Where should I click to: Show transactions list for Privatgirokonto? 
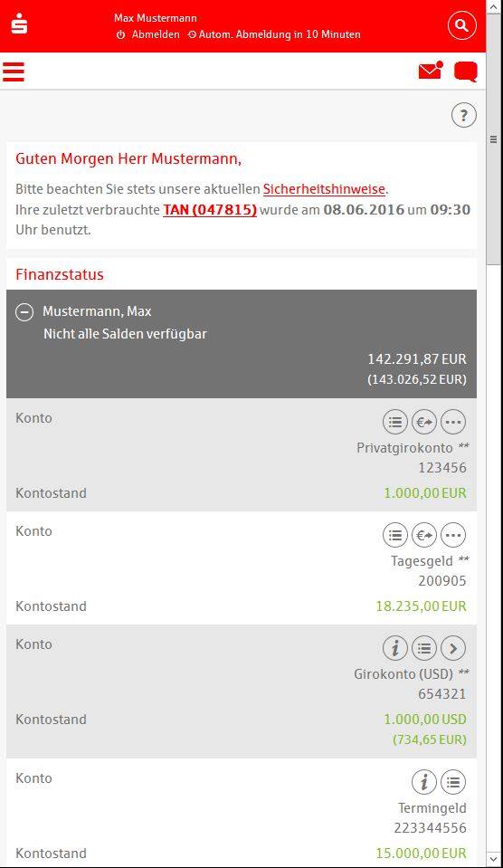[x=395, y=423]
